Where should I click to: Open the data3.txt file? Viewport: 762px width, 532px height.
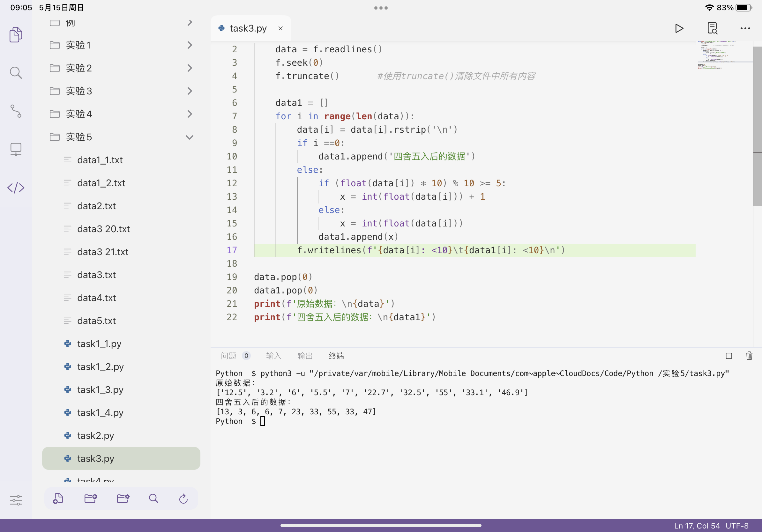pos(96,275)
